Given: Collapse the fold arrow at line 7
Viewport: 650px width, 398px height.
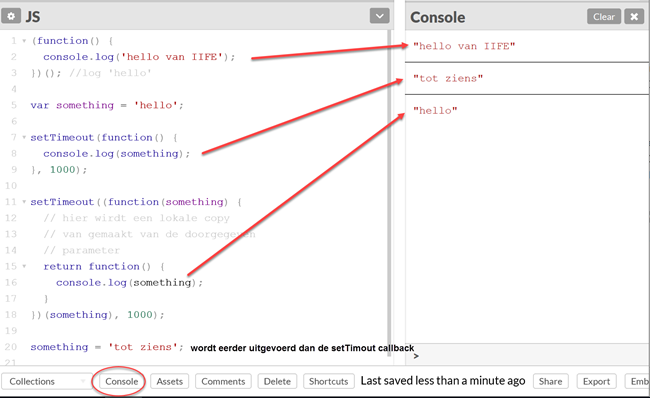Looking at the screenshot, I should click(24, 138).
